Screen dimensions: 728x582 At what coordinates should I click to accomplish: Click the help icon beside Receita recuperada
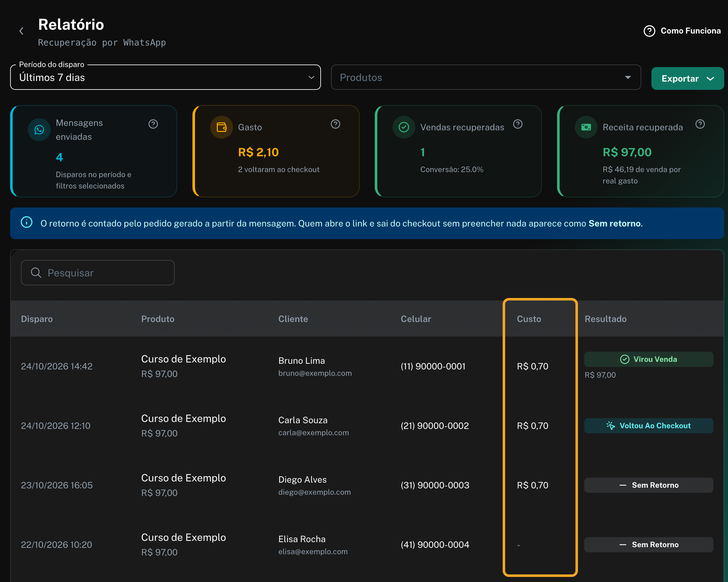click(x=700, y=124)
